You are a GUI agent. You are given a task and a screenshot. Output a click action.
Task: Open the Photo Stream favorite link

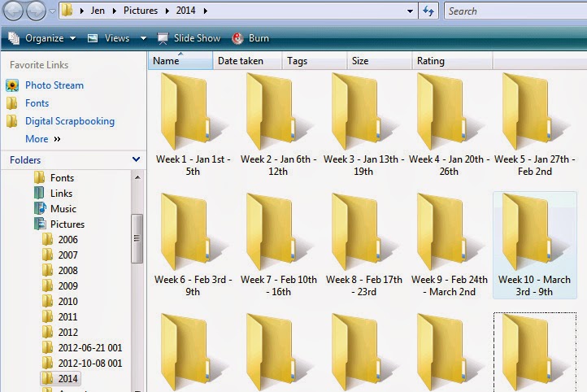[54, 85]
